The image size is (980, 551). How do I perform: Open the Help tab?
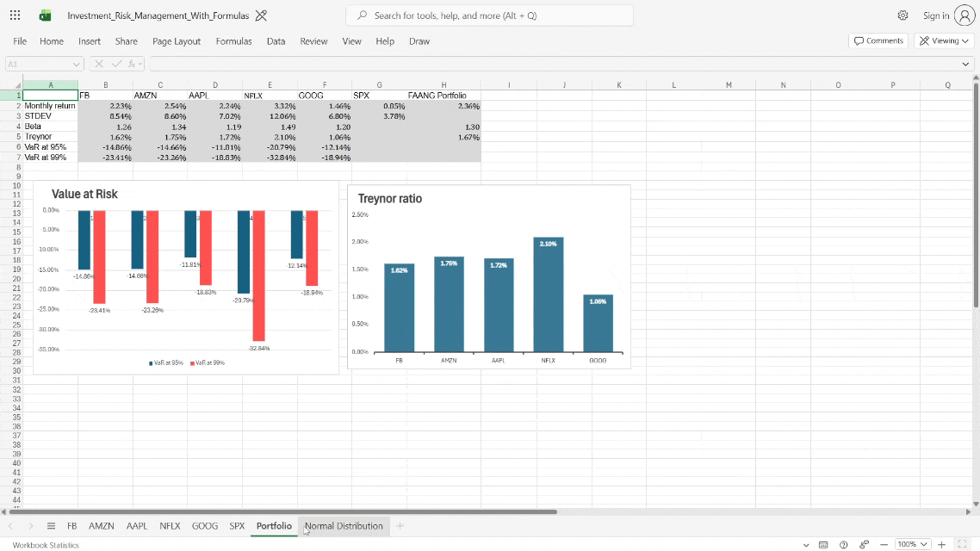point(385,41)
